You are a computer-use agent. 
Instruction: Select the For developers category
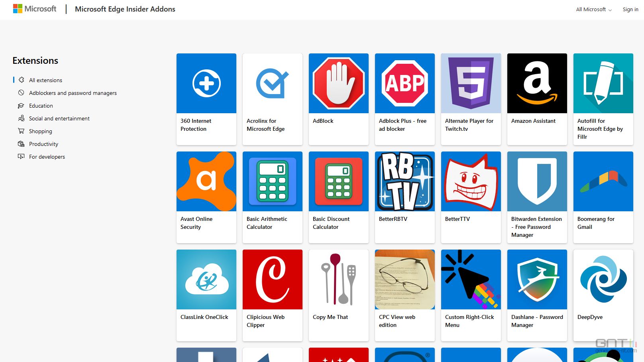pyautogui.click(x=47, y=157)
